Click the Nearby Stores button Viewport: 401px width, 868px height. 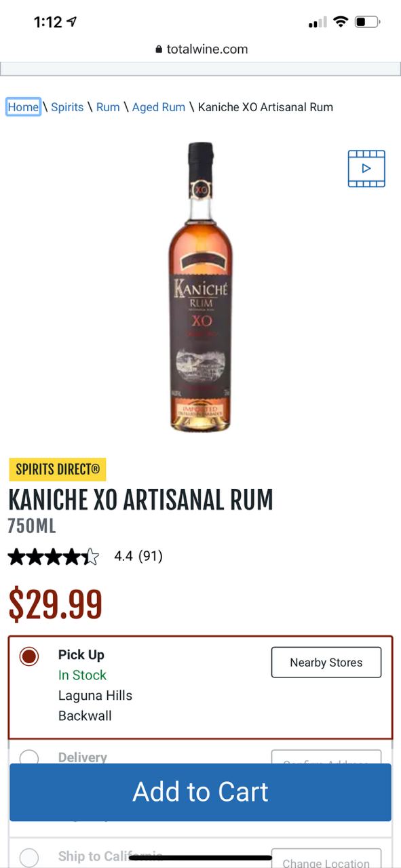click(x=326, y=663)
